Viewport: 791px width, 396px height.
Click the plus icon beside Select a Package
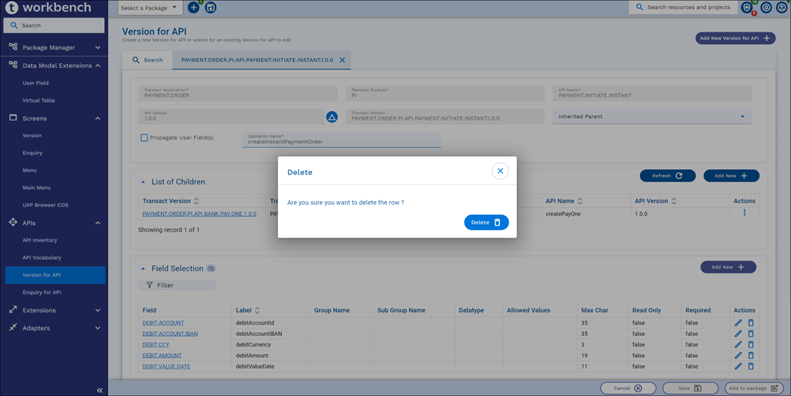coord(193,8)
